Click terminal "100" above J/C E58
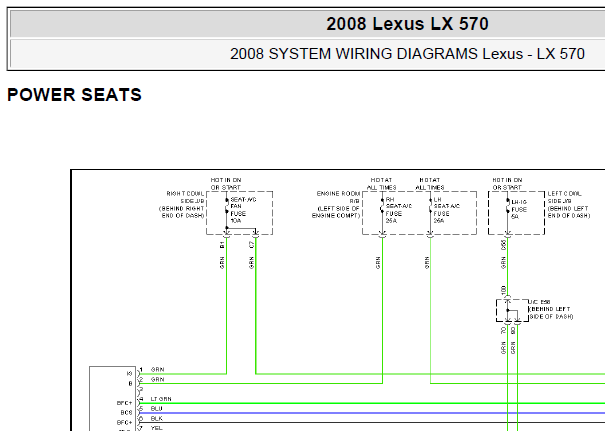 click(x=503, y=290)
